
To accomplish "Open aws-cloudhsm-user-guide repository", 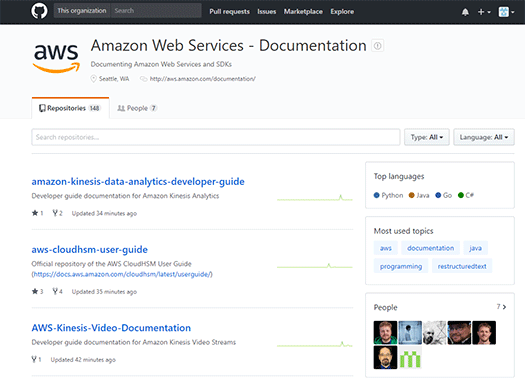I will point(89,249).
